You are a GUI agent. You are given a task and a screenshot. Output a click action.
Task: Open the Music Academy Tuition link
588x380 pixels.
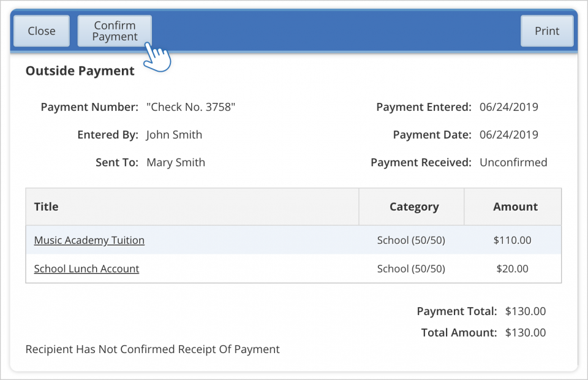pos(89,240)
